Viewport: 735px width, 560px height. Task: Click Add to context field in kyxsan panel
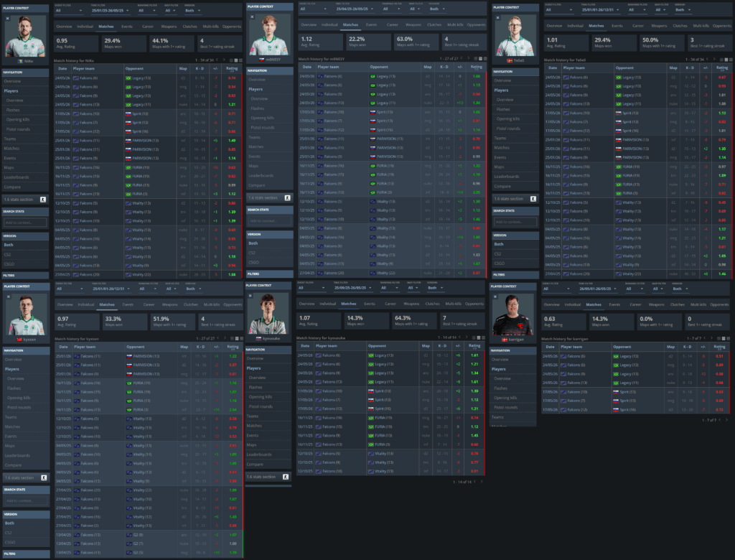[27, 501]
